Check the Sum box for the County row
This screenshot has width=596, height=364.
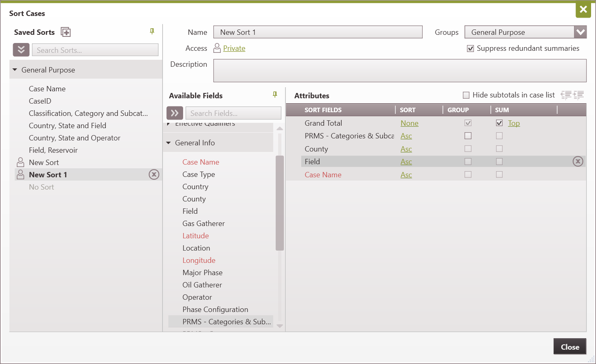499,149
